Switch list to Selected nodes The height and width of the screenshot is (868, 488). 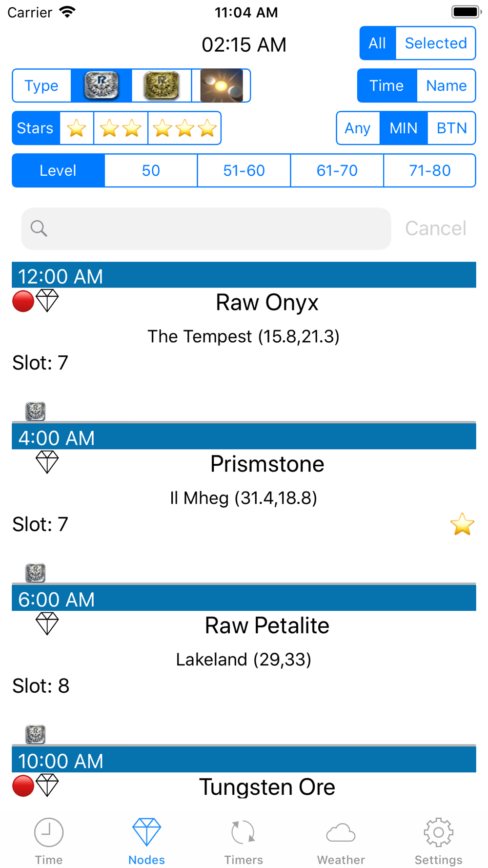coord(436,43)
